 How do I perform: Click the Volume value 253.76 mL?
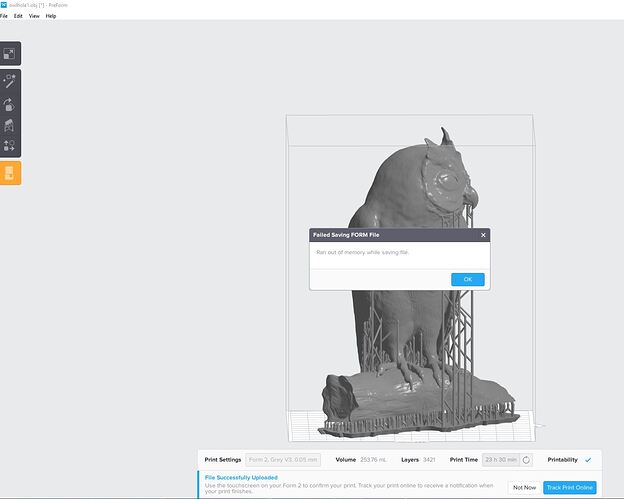click(x=373, y=460)
